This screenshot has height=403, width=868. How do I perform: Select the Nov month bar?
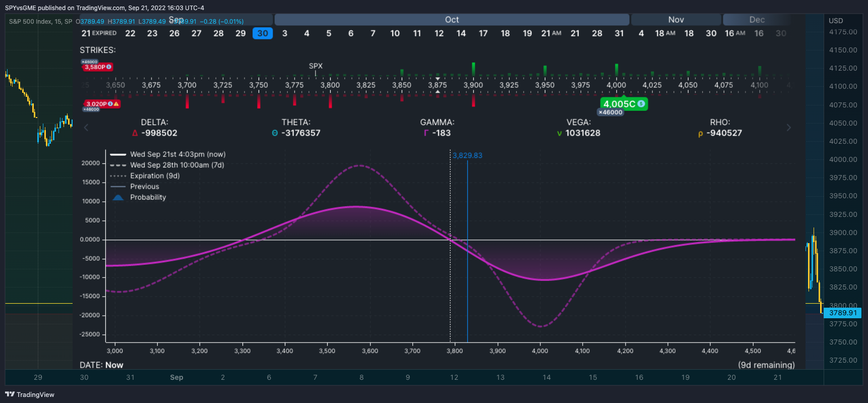point(676,20)
